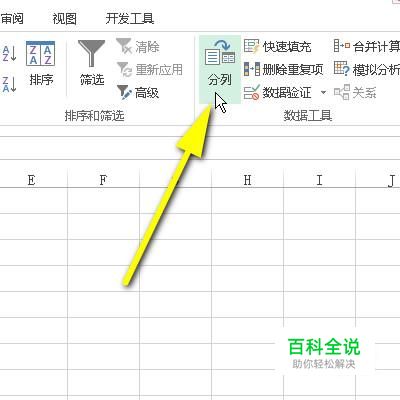Click the 关系 relationships button
The width and height of the screenshot is (400, 400).
pyautogui.click(x=355, y=92)
